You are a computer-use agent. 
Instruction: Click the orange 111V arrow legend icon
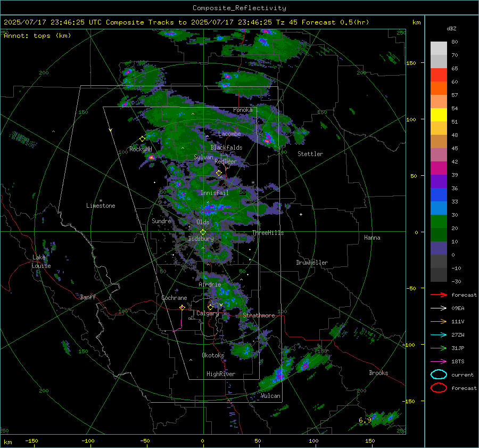pyautogui.click(x=439, y=321)
